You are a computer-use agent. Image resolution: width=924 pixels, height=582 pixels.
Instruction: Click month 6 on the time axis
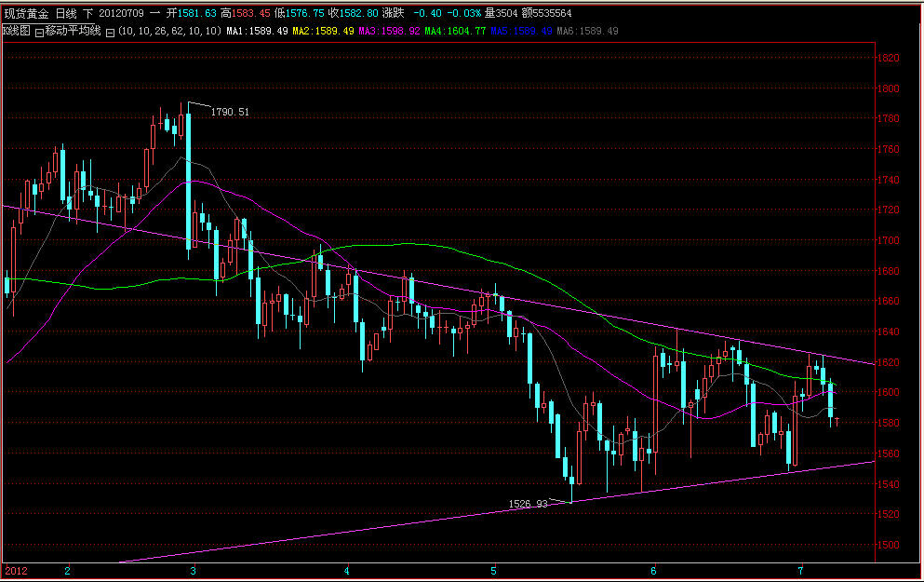(653, 571)
